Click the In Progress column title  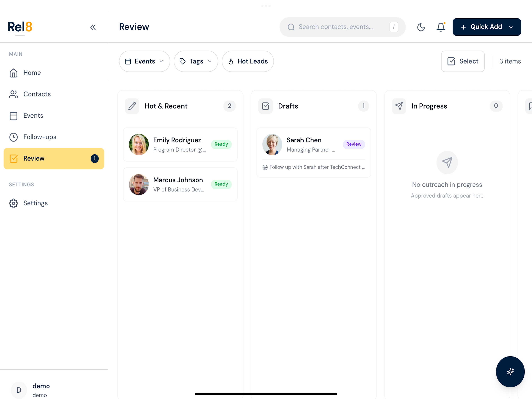tap(429, 106)
